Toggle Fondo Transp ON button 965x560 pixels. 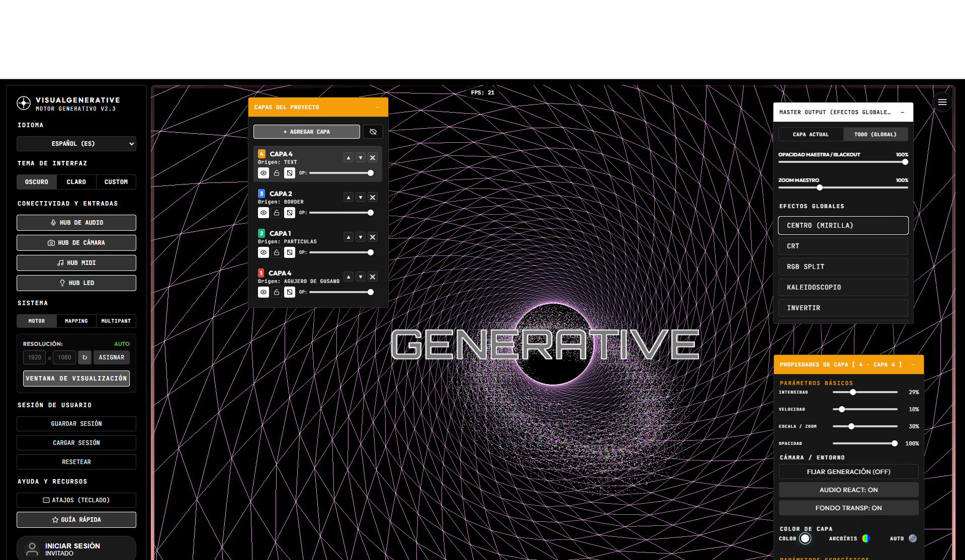pyautogui.click(x=849, y=508)
